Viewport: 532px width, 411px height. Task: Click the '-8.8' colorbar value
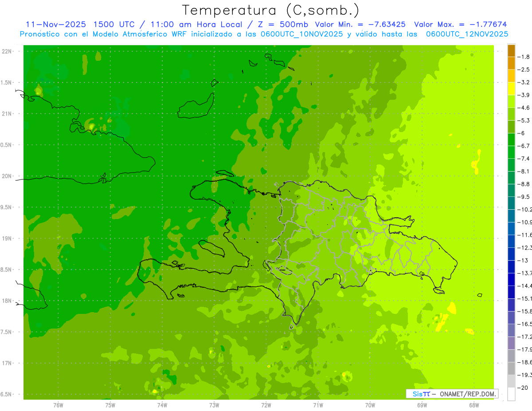pos(524,184)
